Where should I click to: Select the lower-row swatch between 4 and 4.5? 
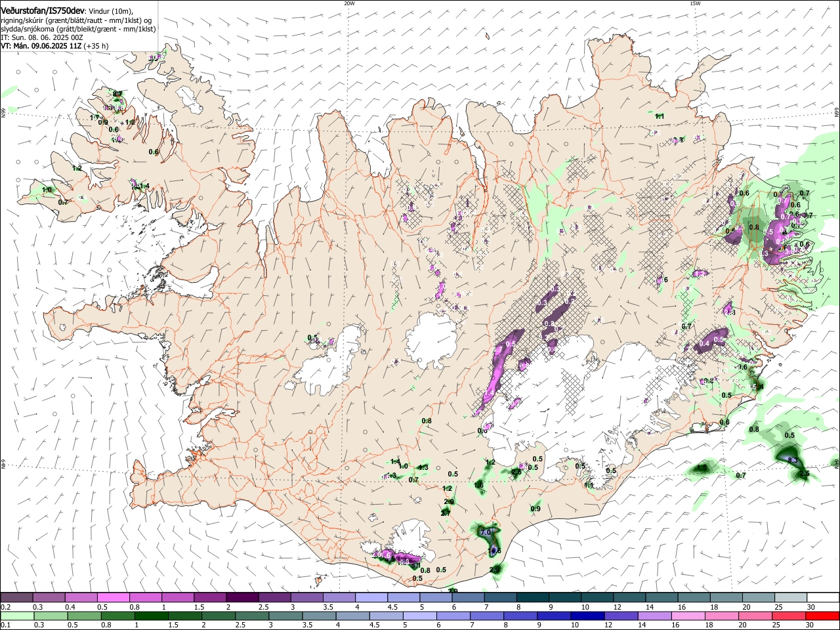click(x=352, y=616)
